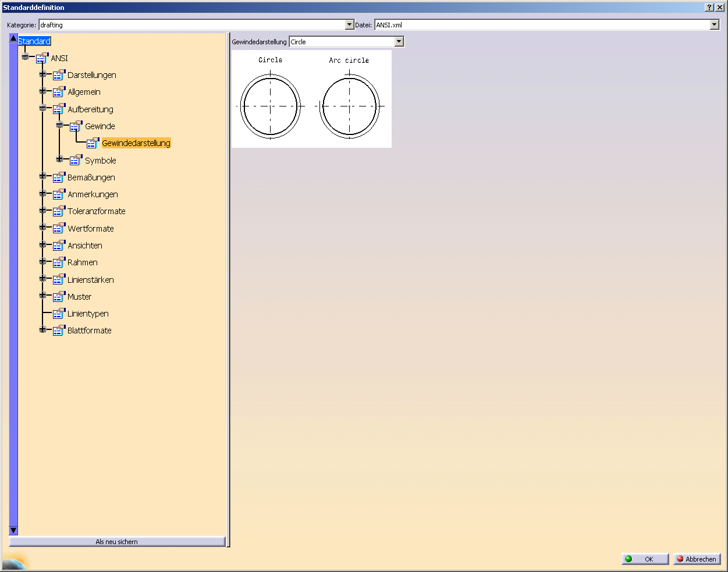This screenshot has width=728, height=572.
Task: Expand the Toleranzformate tree node
Action: point(42,210)
